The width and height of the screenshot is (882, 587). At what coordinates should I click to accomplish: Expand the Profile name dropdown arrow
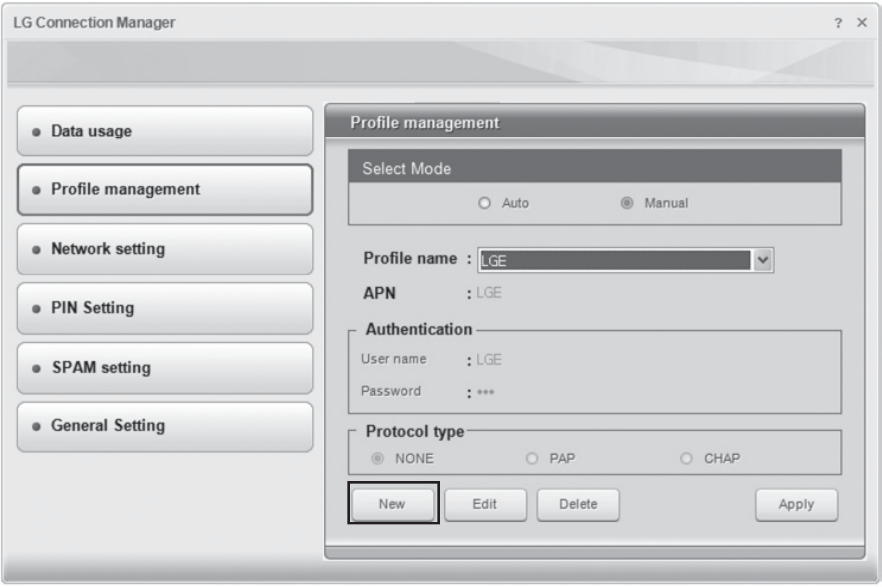pyautogui.click(x=763, y=260)
